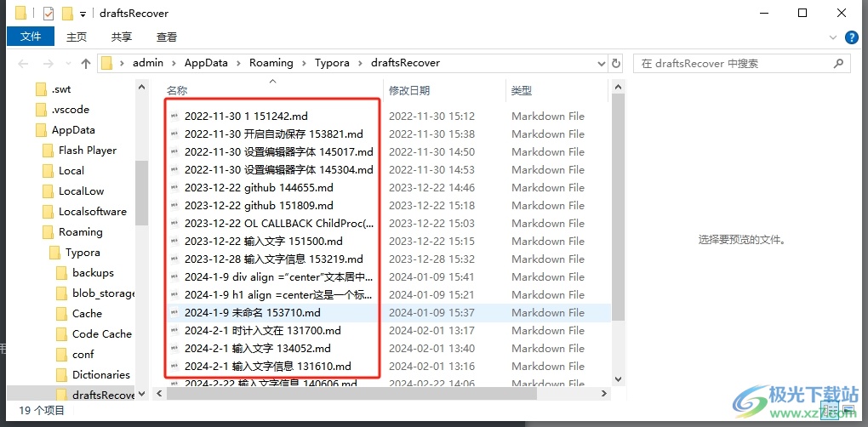Select file 2023-12-28 输入文字信息 153219.md

click(x=274, y=259)
